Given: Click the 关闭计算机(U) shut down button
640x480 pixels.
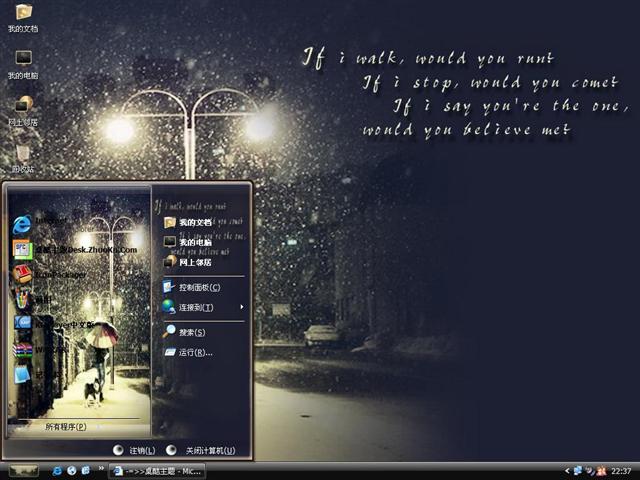Looking at the screenshot, I should (x=201, y=450).
